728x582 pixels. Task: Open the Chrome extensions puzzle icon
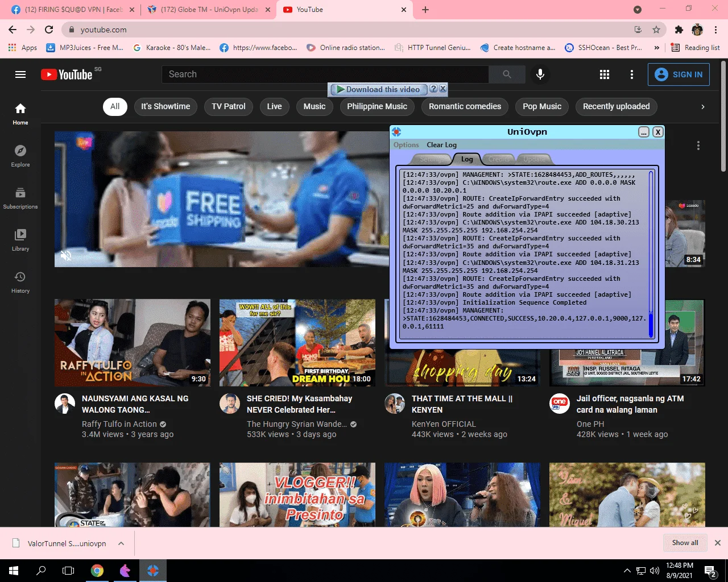click(679, 30)
